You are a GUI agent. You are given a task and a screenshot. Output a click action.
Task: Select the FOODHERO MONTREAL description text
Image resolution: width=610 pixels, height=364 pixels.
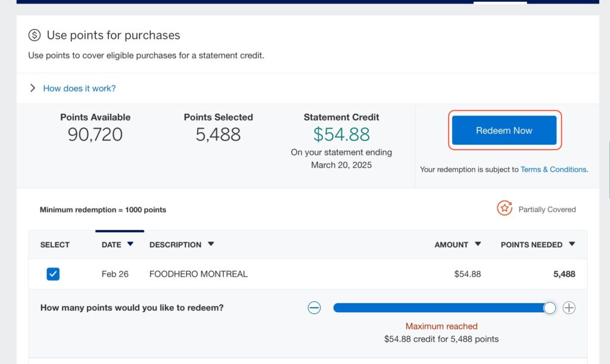(x=198, y=274)
